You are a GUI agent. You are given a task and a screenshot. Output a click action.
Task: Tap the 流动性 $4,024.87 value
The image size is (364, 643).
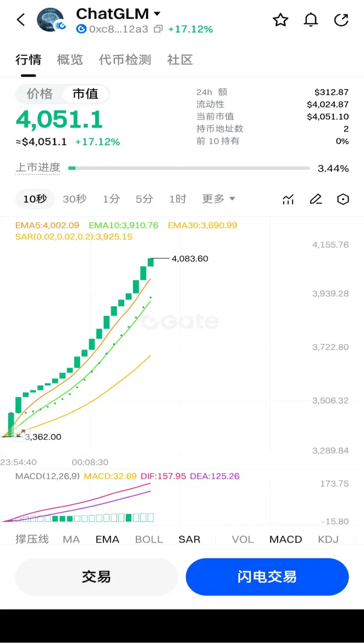(x=328, y=104)
